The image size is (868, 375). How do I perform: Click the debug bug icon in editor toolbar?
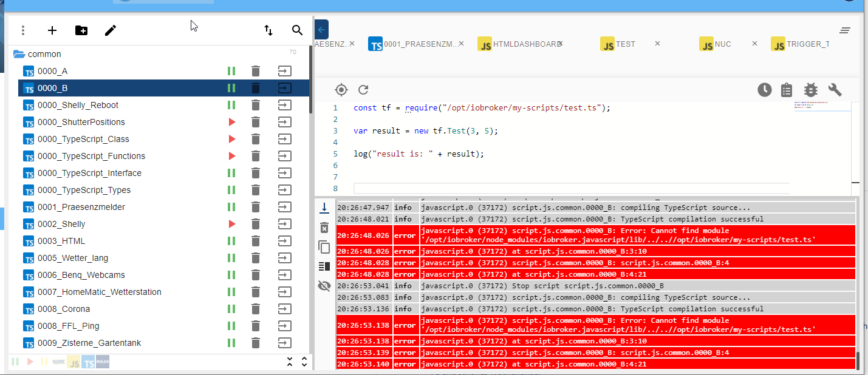[811, 90]
